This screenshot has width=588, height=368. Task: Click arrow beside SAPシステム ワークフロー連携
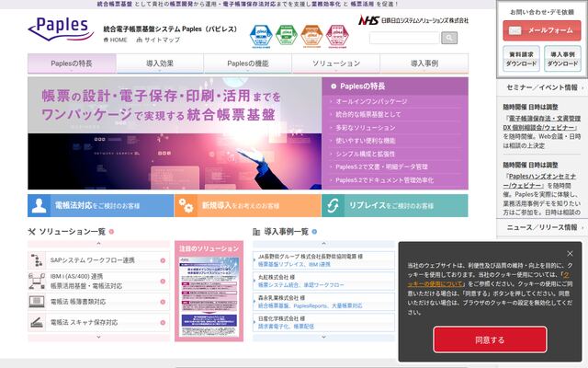(163, 260)
